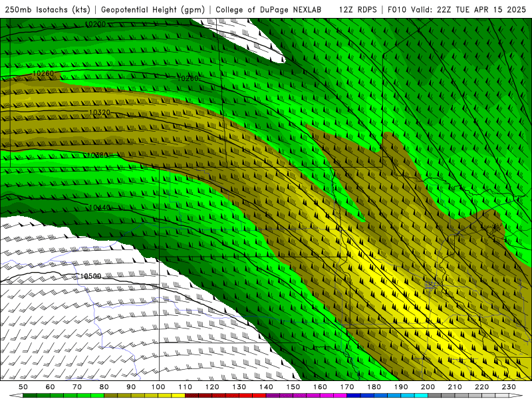Click the '60' value on color scale

[50, 387]
